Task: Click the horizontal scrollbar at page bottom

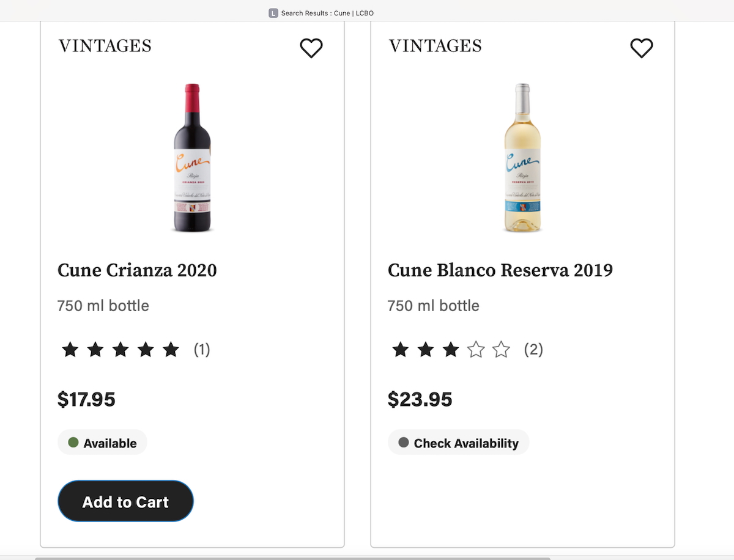Action: pyautogui.click(x=292, y=558)
